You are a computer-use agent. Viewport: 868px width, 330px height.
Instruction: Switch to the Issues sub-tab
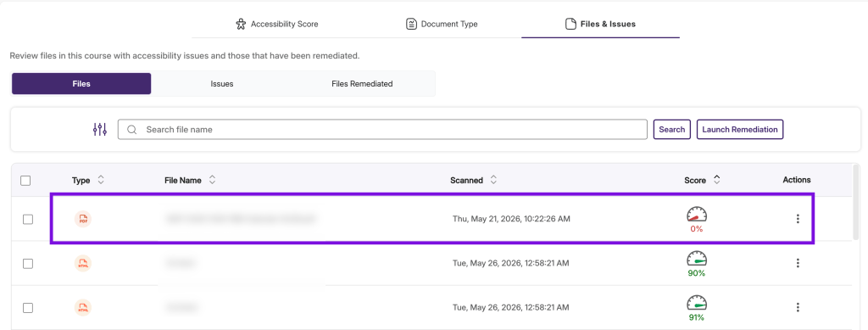pyautogui.click(x=222, y=84)
